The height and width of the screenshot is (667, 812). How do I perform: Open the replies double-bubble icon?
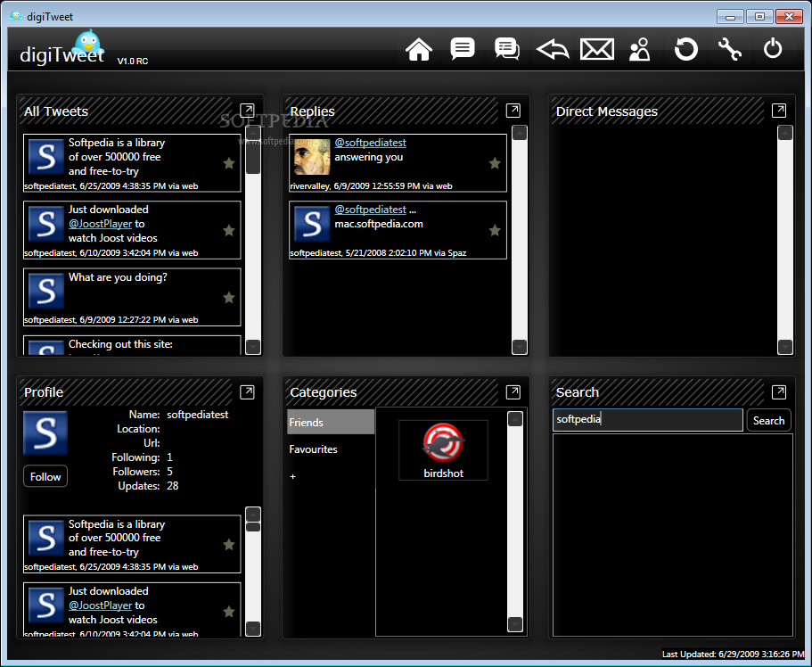[507, 49]
